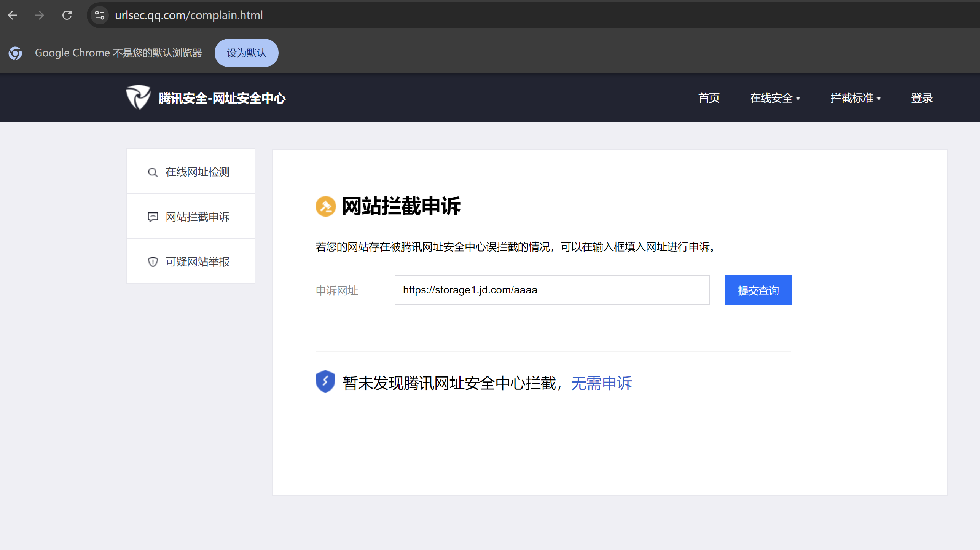Click the shield alert icon beside 可疑网站举报
The image size is (980, 550).
click(153, 262)
